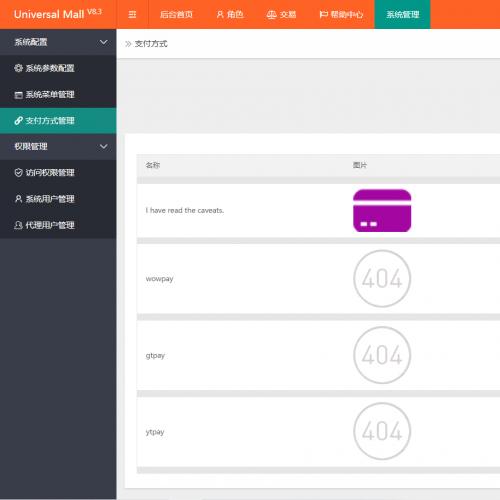The image size is (500, 500).
Task: Click the gear icon for 系统参数配置
Action: [x=18, y=68]
